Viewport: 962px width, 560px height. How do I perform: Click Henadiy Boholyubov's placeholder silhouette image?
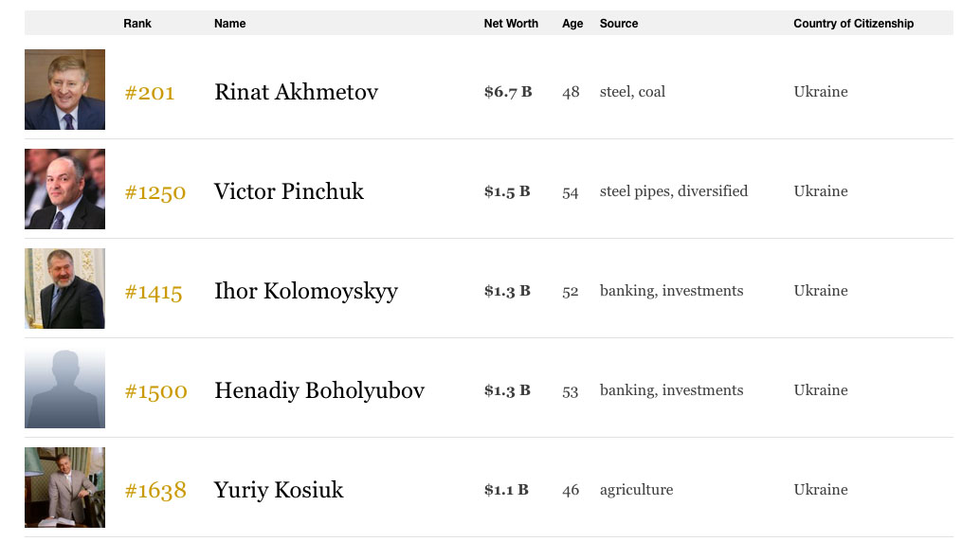(x=64, y=388)
